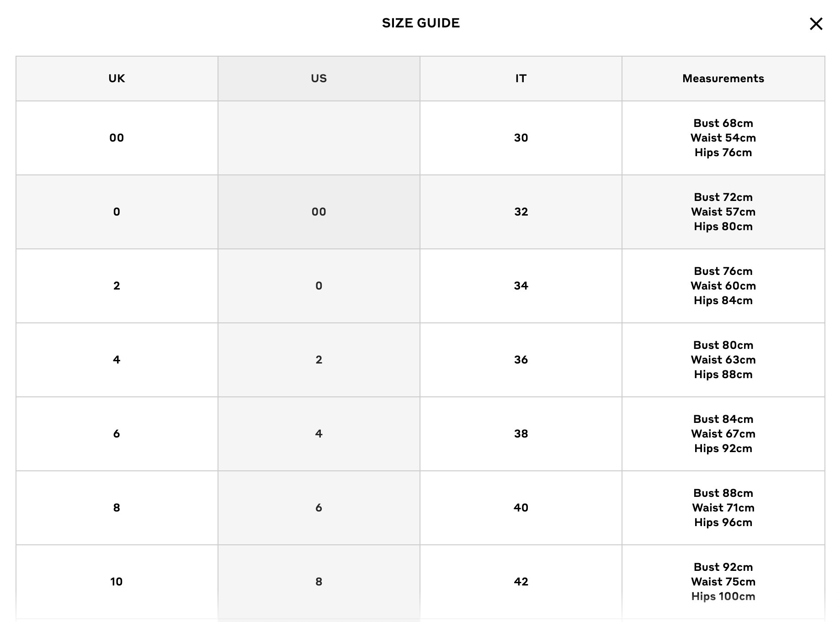840x622 pixels.
Task: Click IT size 34 cell
Action: (521, 286)
